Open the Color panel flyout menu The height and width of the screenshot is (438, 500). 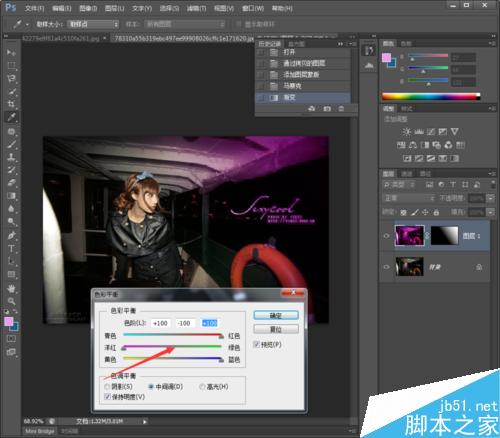pos(492,43)
